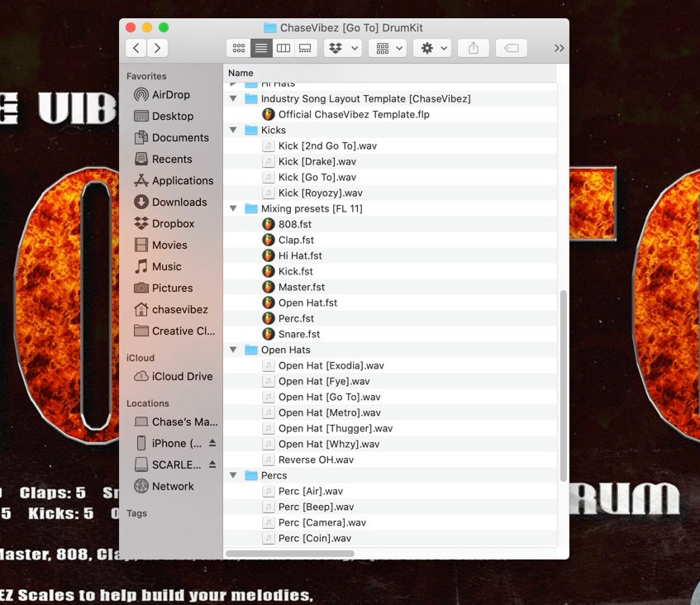Select Kick [2nd Go To].wav

coord(390,145)
